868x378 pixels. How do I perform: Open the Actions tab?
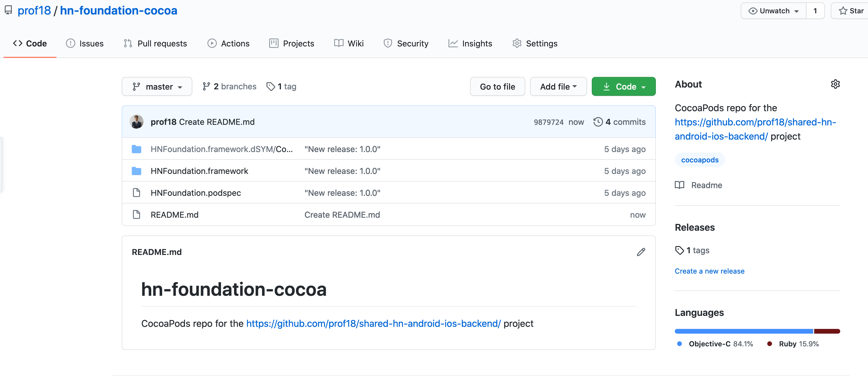(228, 43)
